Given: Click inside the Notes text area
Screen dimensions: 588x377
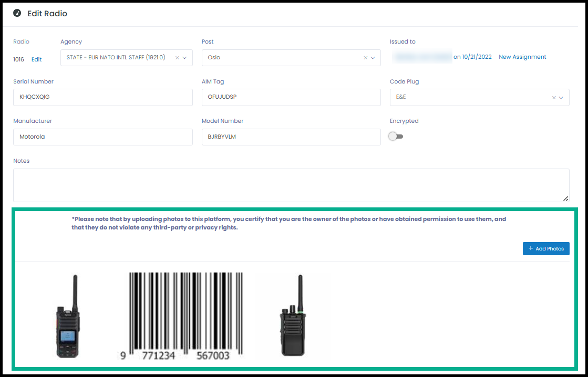Looking at the screenshot, I should click(291, 185).
